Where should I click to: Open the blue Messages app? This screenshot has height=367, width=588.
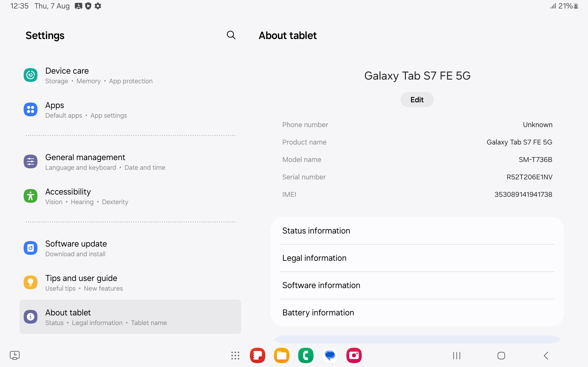(x=330, y=356)
